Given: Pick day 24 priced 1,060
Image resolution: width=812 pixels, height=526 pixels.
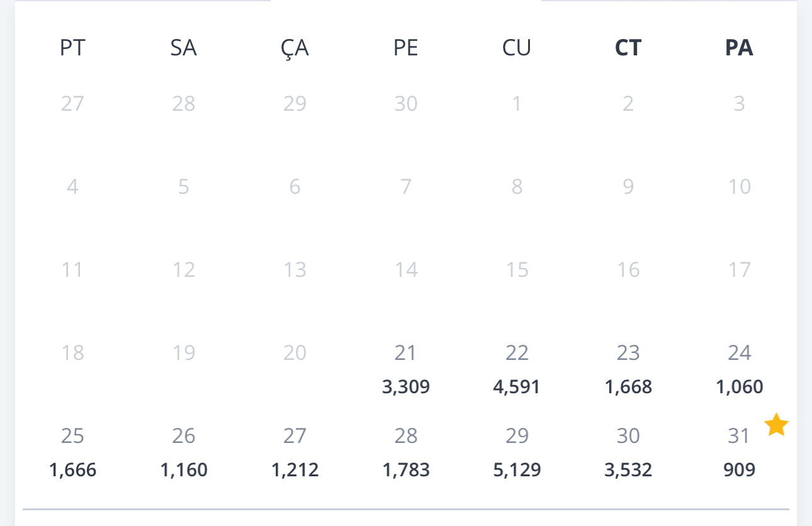Looking at the screenshot, I should (739, 369).
